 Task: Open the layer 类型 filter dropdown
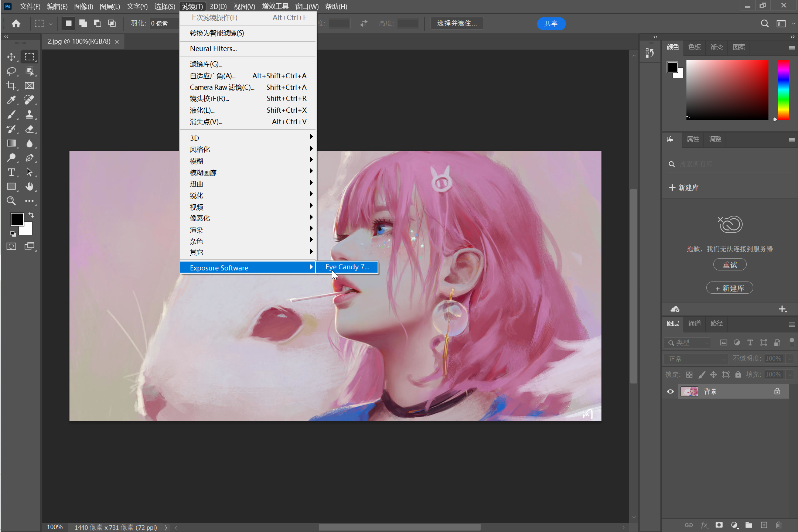(688, 343)
